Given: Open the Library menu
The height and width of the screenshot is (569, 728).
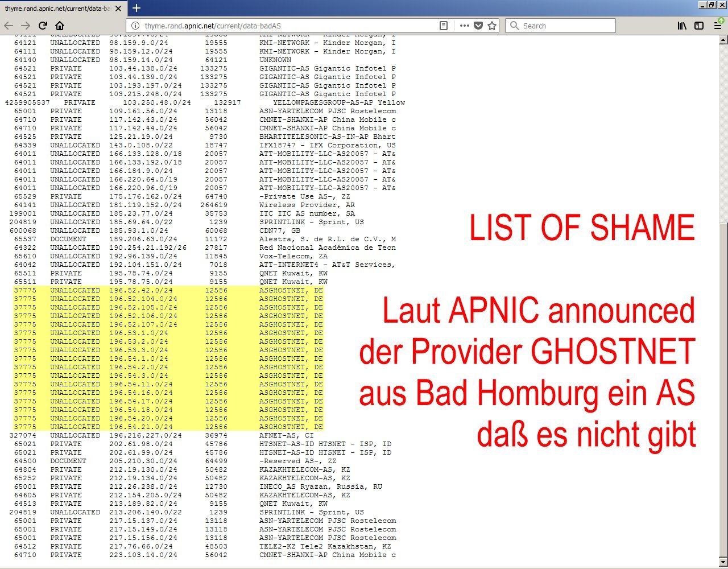Looking at the screenshot, I should (682, 26).
